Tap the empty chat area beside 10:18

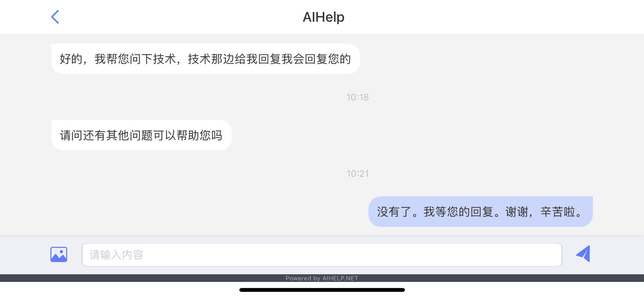point(503,97)
